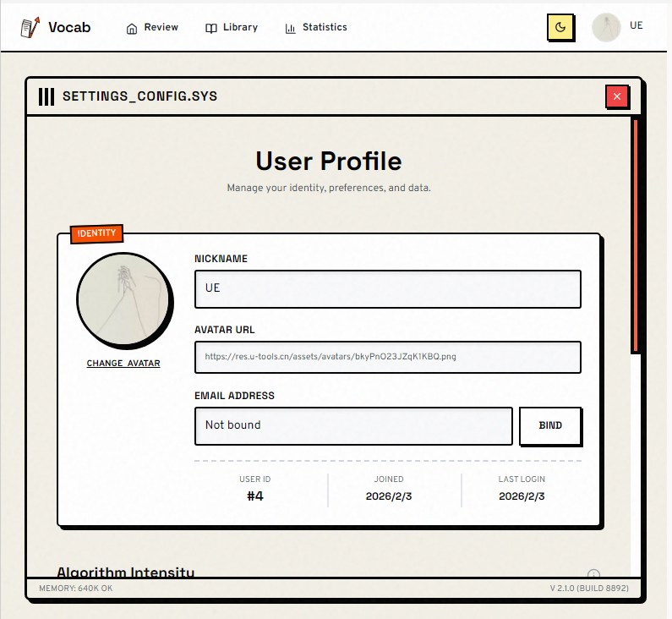Viewport: 672px width, 619px height.
Task: Select the Email Address field
Action: pyautogui.click(x=353, y=425)
